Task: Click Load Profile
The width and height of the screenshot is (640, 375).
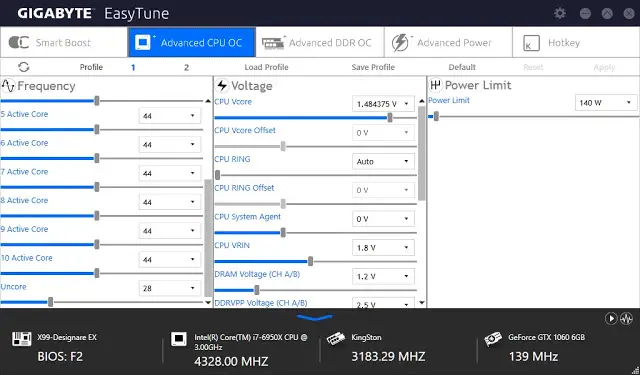Action: pos(267,67)
